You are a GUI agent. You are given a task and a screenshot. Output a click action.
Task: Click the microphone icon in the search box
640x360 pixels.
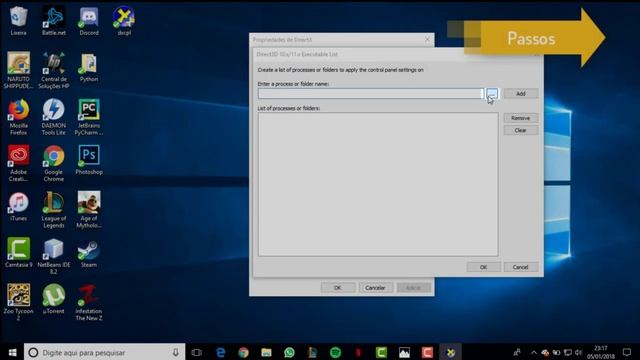[176, 352]
